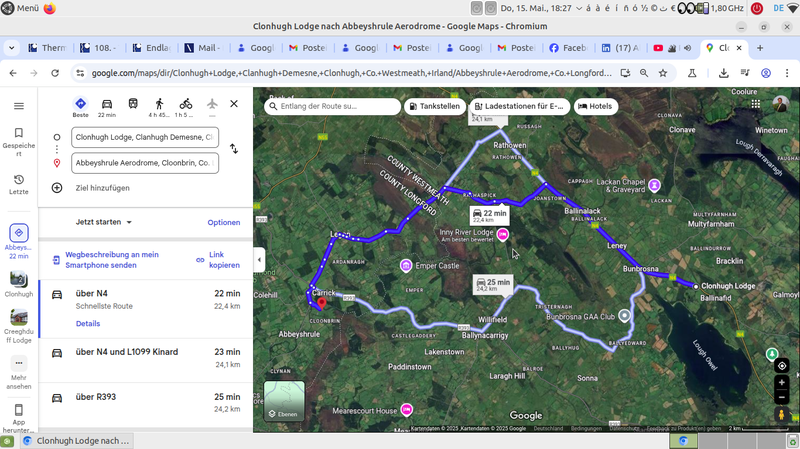Open the Google Maps hamburger menu
This screenshot has height=449, width=800.
point(18,106)
